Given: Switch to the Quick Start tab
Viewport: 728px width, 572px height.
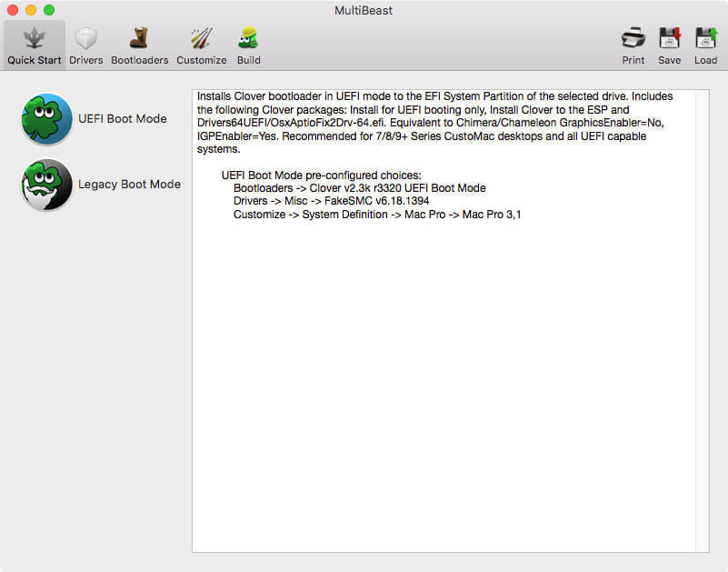Looking at the screenshot, I should click(x=34, y=43).
